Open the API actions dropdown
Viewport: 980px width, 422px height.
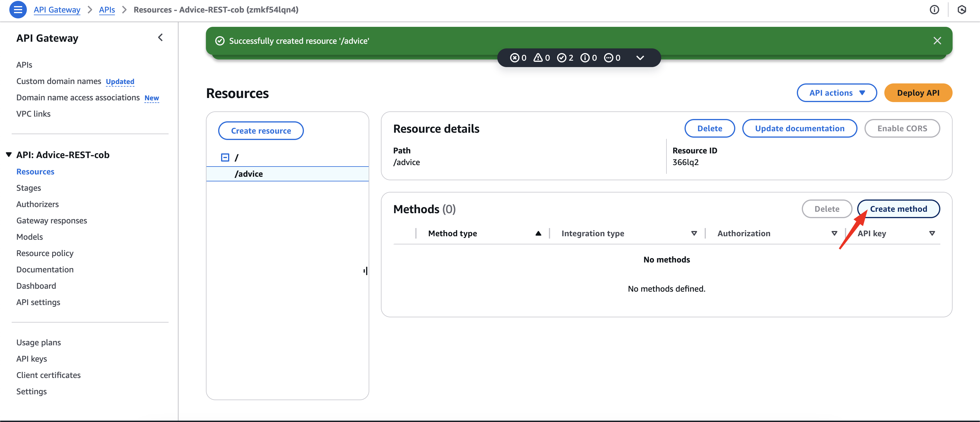click(836, 93)
